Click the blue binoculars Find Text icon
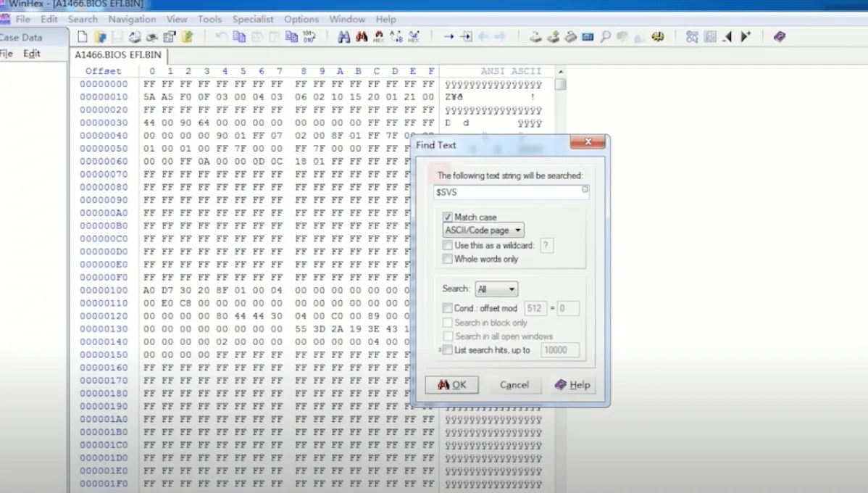 point(343,36)
